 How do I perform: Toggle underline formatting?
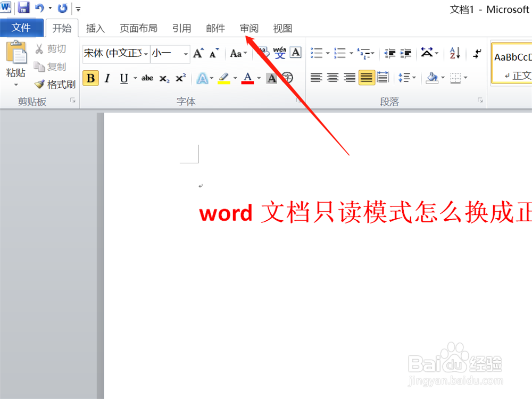(124, 78)
